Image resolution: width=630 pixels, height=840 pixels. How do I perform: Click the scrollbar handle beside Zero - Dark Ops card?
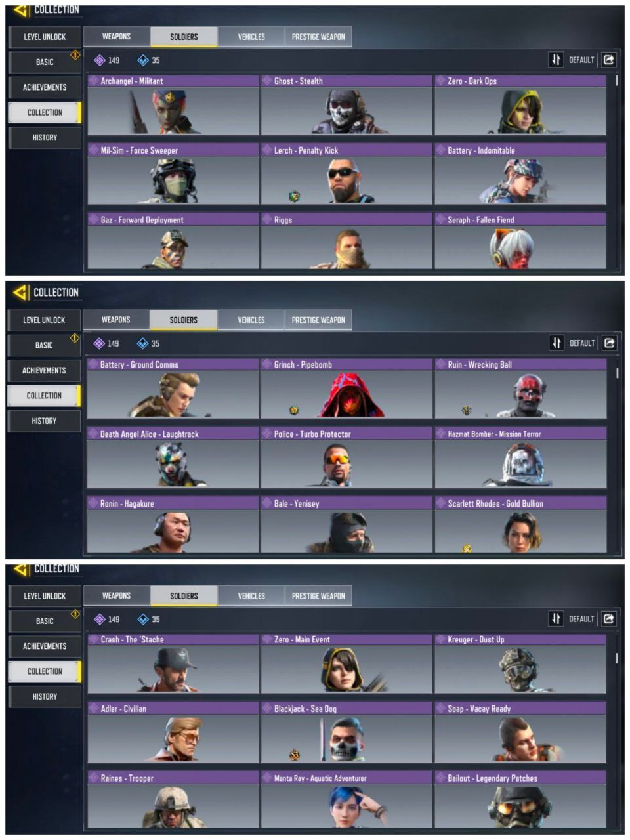point(616,81)
